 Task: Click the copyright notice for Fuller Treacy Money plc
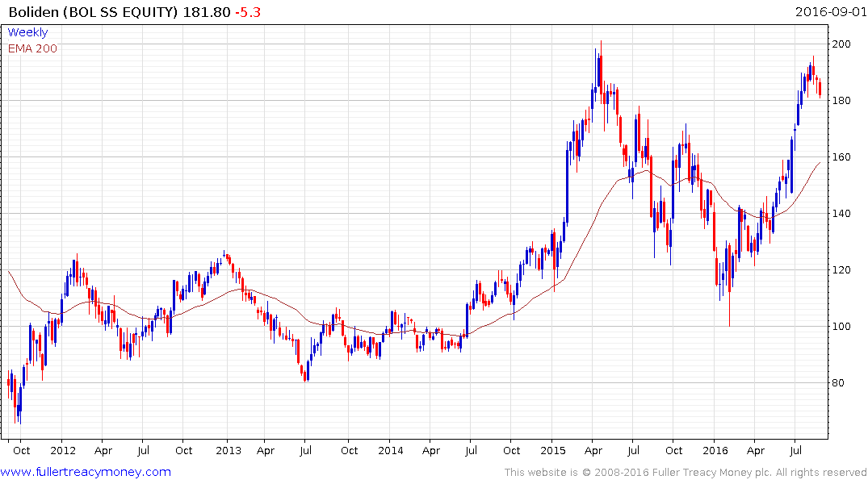click(x=686, y=473)
